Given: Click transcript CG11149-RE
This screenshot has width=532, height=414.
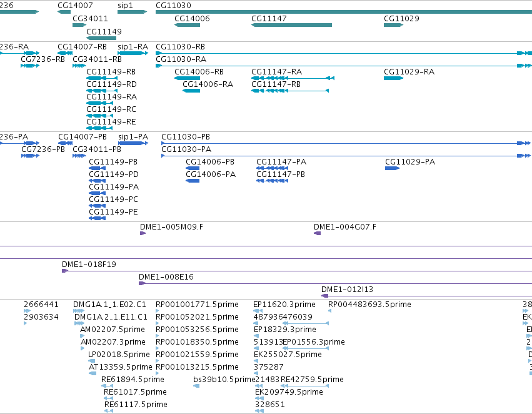Looking at the screenshot, I should [x=111, y=121].
